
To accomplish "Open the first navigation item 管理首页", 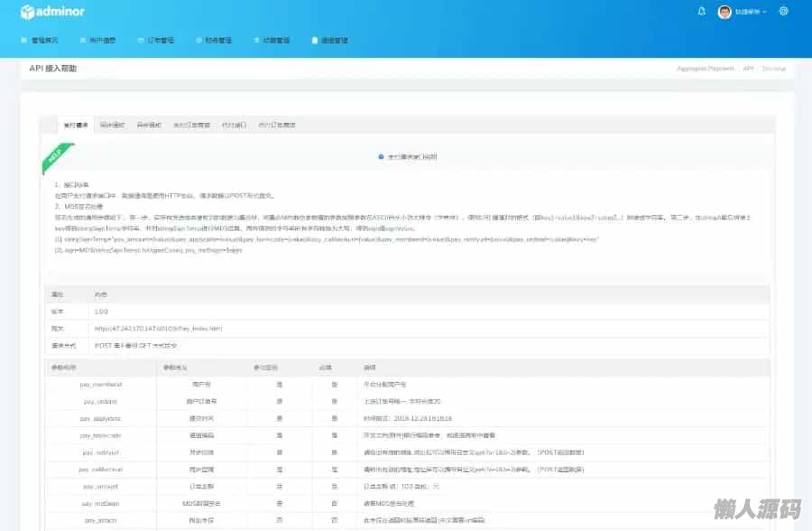I will click(40, 40).
